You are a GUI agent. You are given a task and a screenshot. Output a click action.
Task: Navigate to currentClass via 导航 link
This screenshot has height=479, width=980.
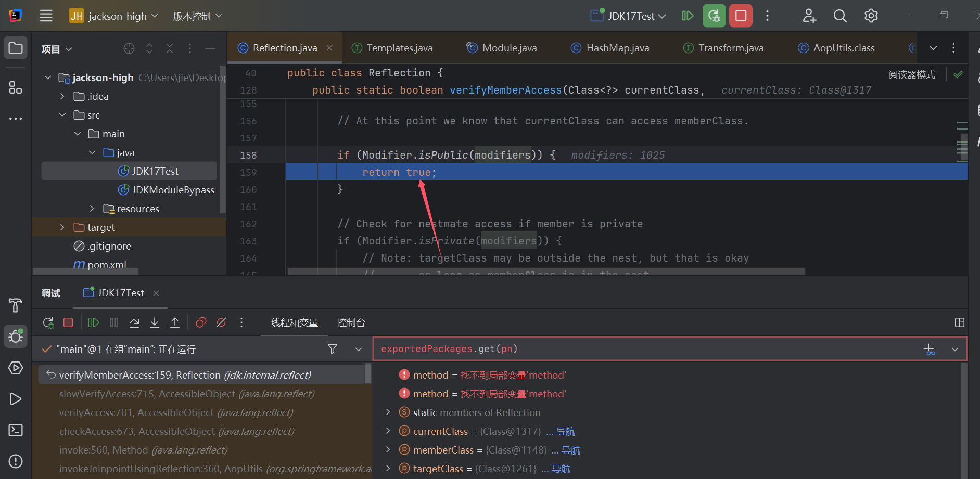[566, 431]
